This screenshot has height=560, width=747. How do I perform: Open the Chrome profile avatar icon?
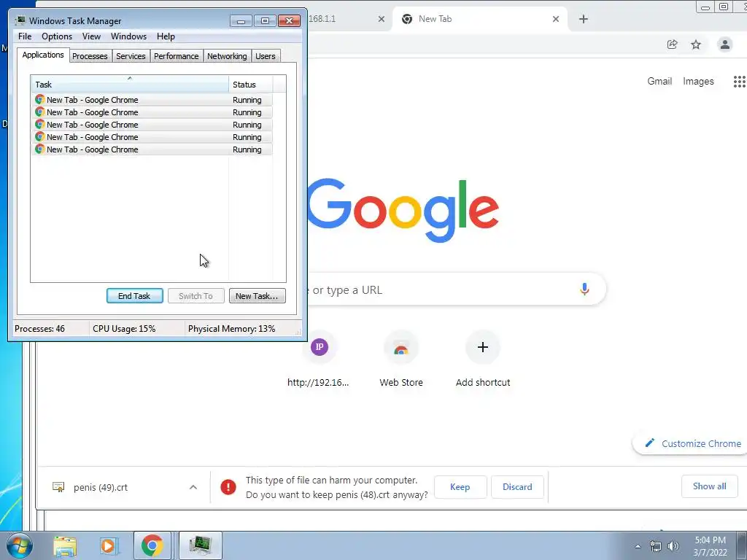(725, 44)
